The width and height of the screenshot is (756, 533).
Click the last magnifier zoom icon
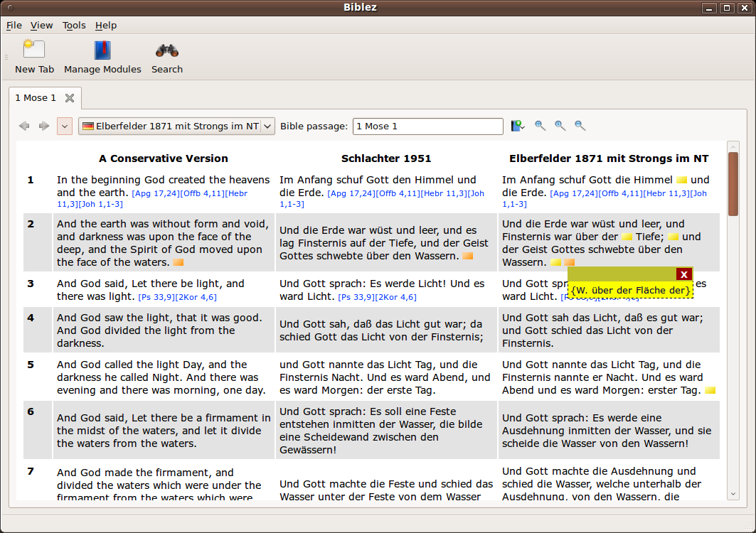(x=580, y=126)
